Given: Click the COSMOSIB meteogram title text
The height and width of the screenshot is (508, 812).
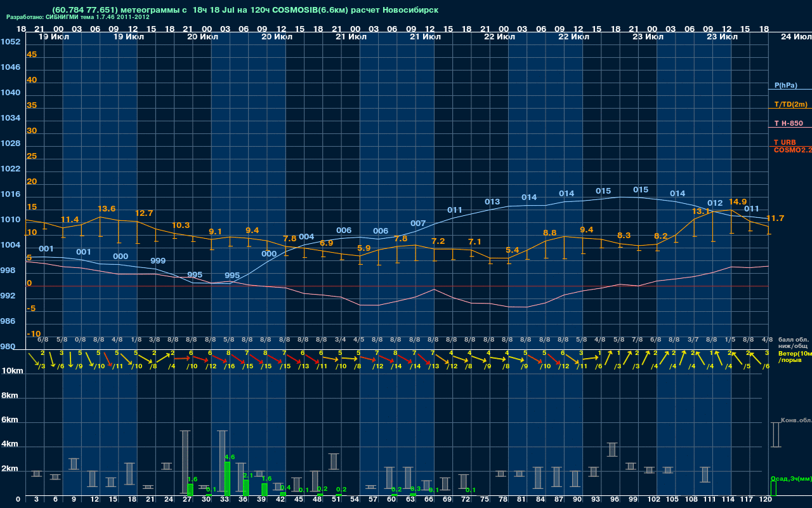Looking at the screenshot, I should (246, 10).
